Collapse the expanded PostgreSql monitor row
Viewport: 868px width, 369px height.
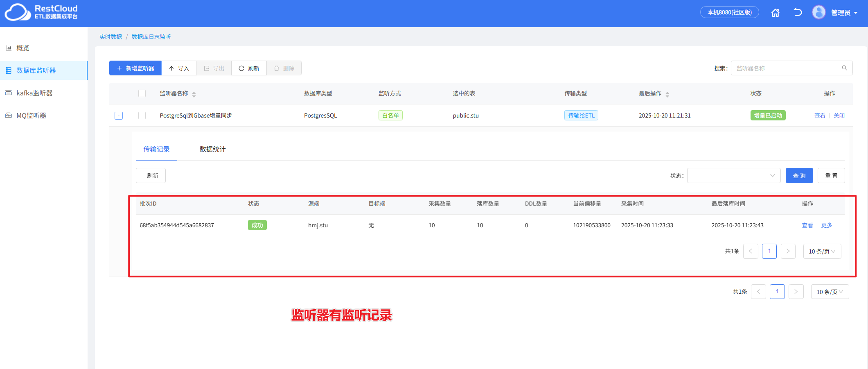pos(118,115)
